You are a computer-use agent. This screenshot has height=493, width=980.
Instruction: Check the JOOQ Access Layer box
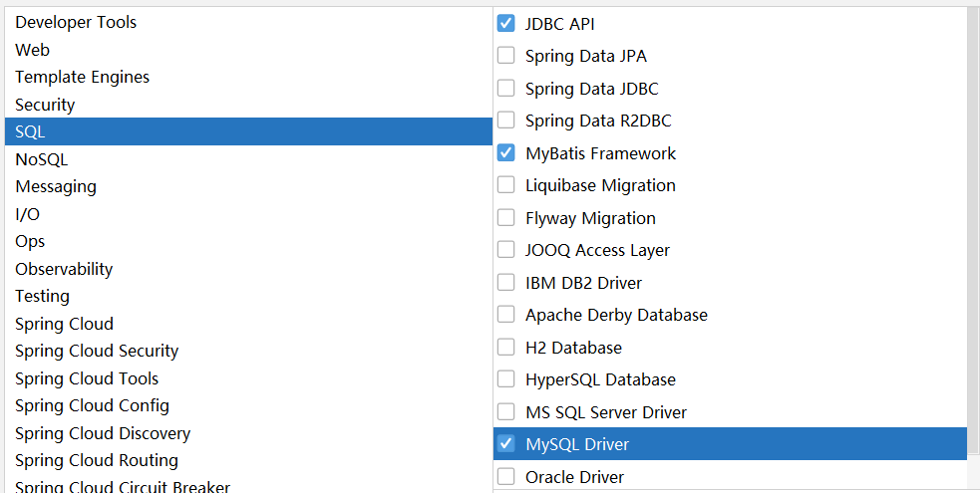505,250
